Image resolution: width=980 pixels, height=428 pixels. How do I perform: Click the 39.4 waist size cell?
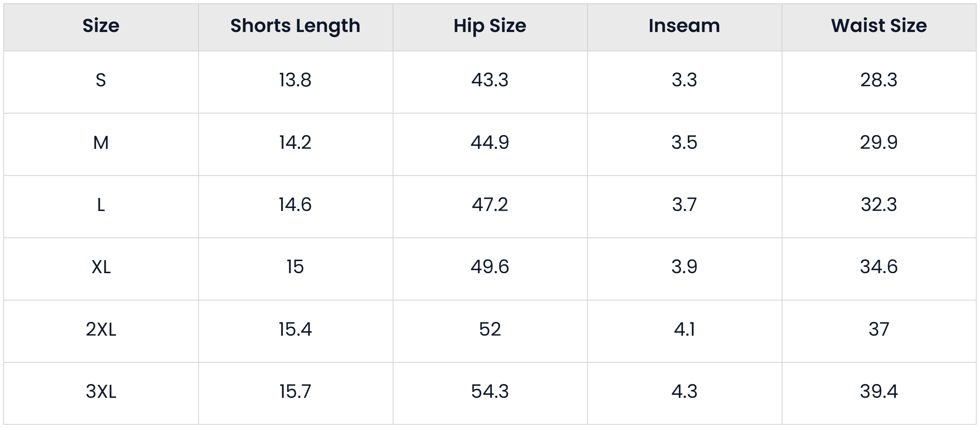pyautogui.click(x=879, y=392)
